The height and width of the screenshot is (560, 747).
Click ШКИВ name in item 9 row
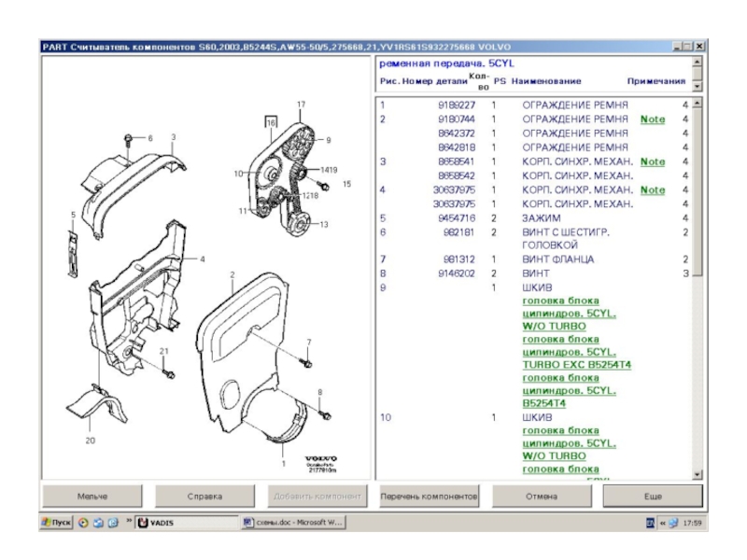[537, 287]
